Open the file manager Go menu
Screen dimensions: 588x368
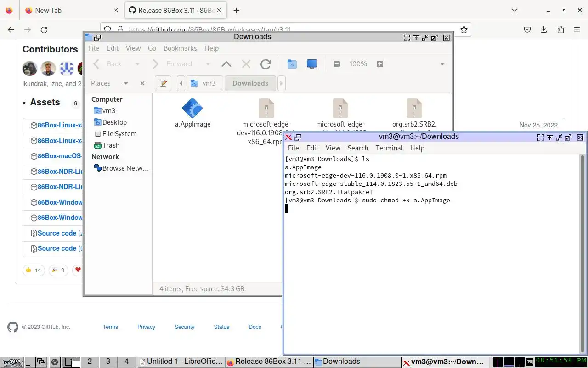tap(152, 48)
